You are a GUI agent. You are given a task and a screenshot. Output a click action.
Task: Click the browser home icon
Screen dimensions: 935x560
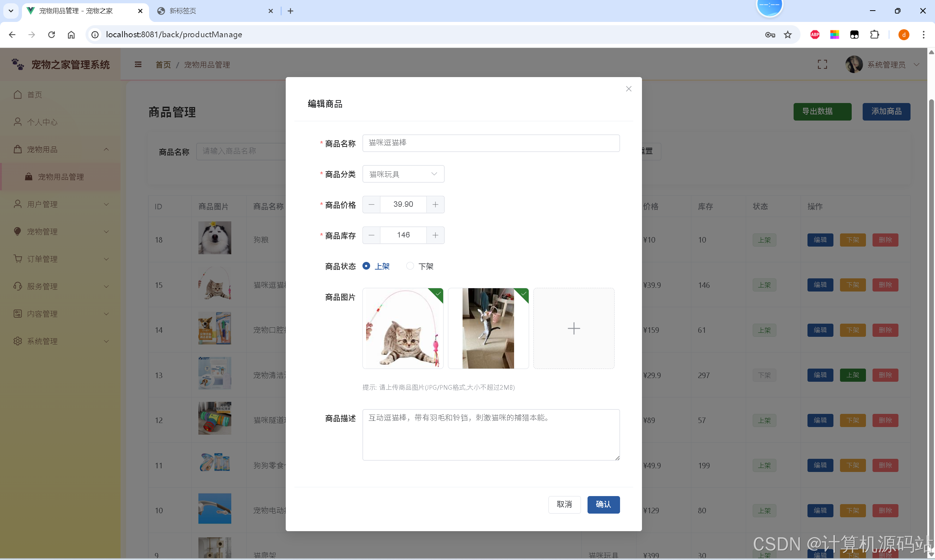point(71,35)
